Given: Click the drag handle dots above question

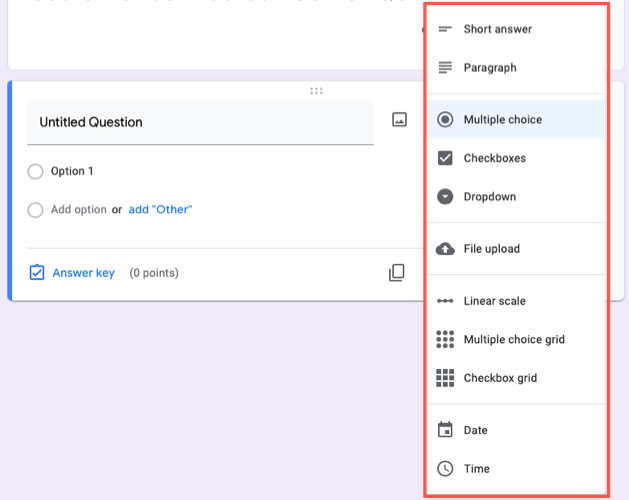Looking at the screenshot, I should click(x=316, y=91).
